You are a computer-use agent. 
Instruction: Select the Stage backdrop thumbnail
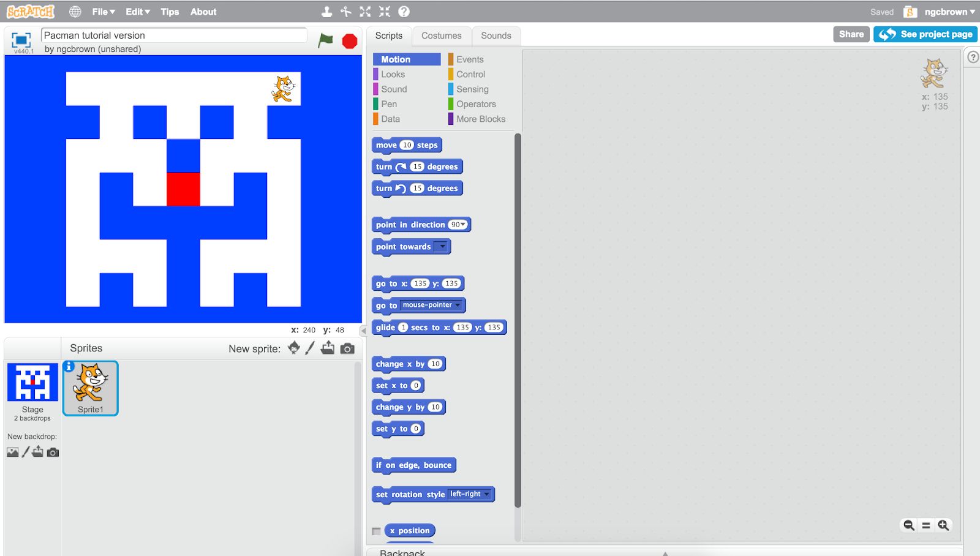point(32,381)
